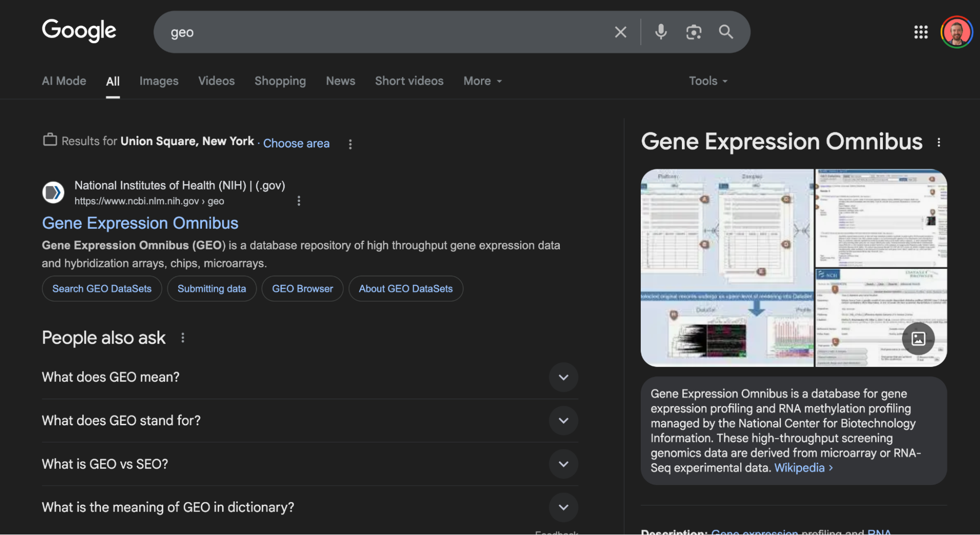Image resolution: width=980 pixels, height=535 pixels.
Task: Click the Google logo to return home
Action: [x=78, y=30]
